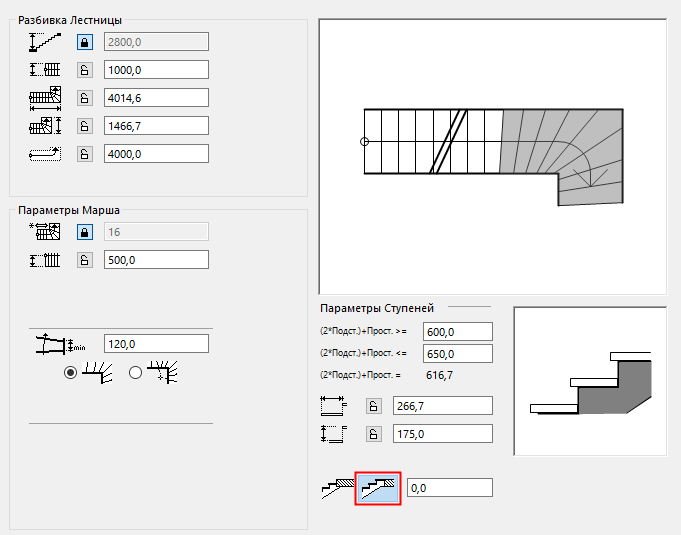This screenshot has width=681, height=535.
Task: Select the highlighted stair nosing type icon
Action: pos(378,487)
